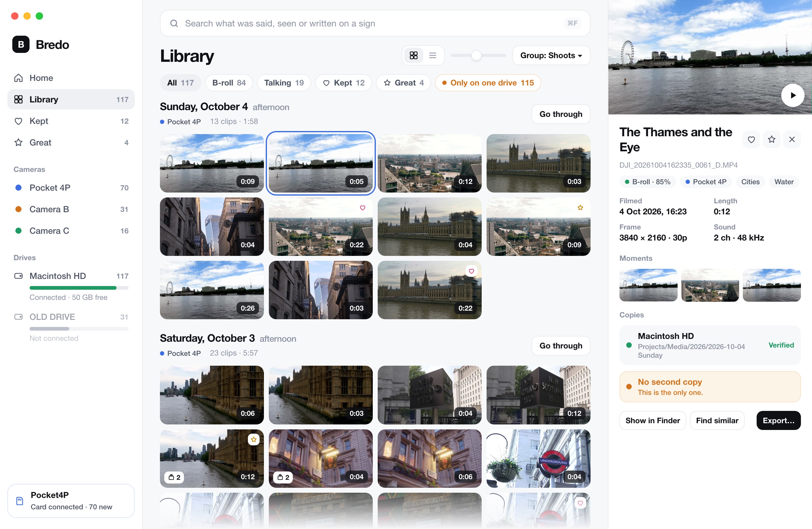Viewport: 812px width, 529px height.
Task: Switch to grid view layout
Action: pyautogui.click(x=413, y=55)
